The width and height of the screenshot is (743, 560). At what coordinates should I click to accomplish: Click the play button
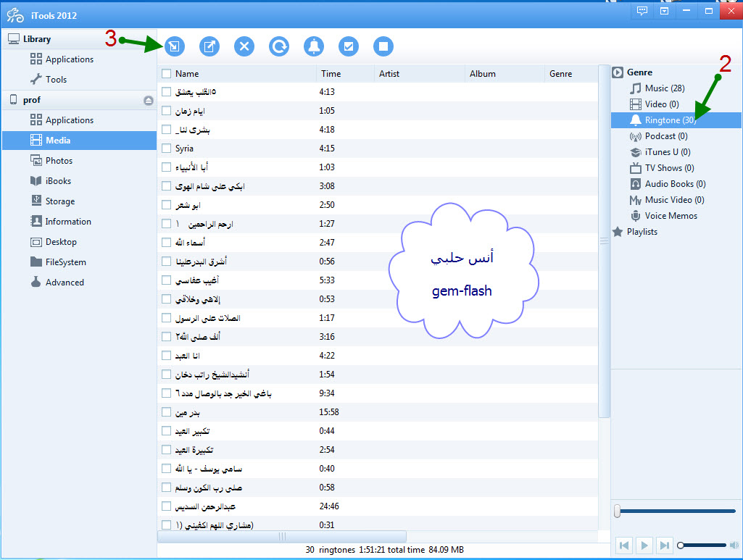[x=644, y=546]
